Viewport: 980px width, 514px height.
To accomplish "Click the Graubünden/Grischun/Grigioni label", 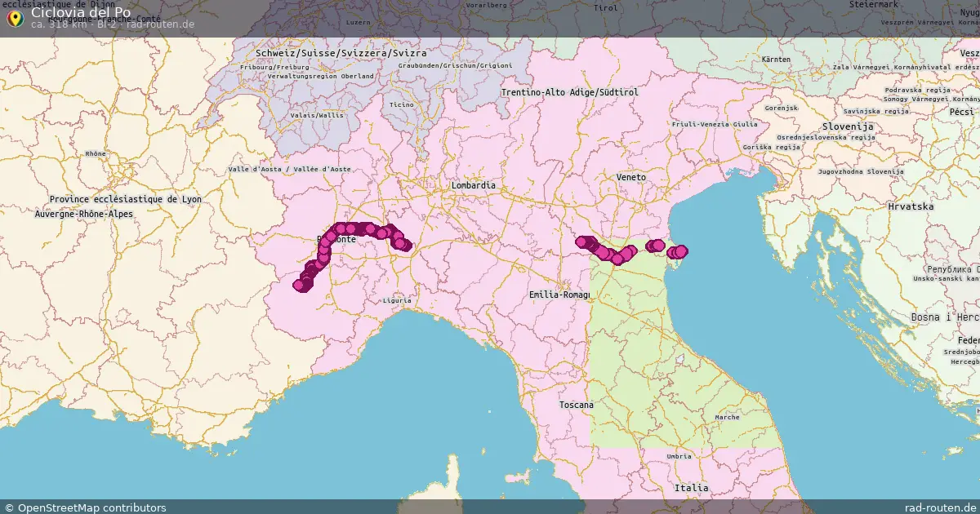I will click(x=455, y=65).
